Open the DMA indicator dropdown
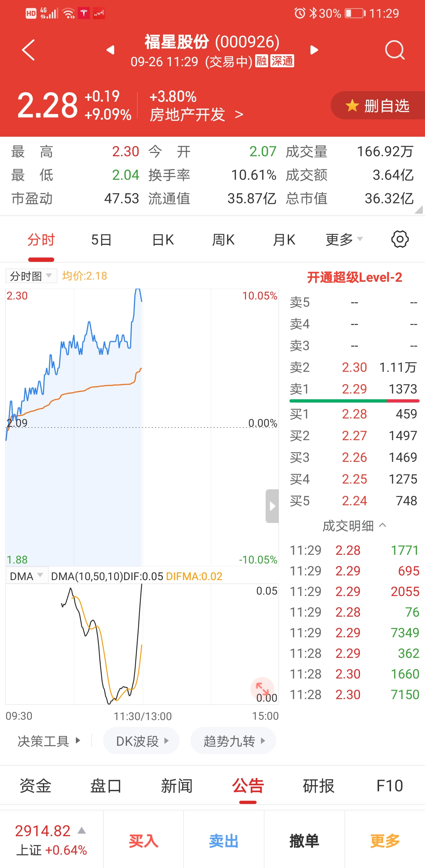The height and width of the screenshot is (868, 425). point(27,576)
